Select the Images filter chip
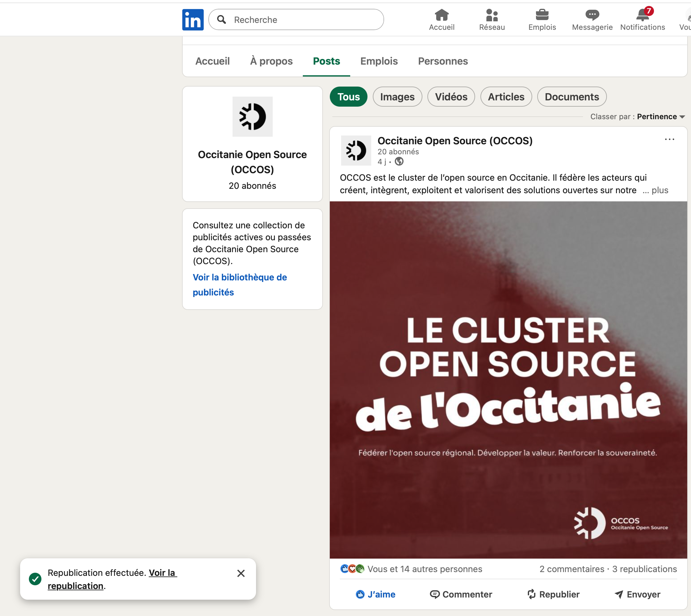Image resolution: width=691 pixels, height=616 pixels. [x=397, y=97]
